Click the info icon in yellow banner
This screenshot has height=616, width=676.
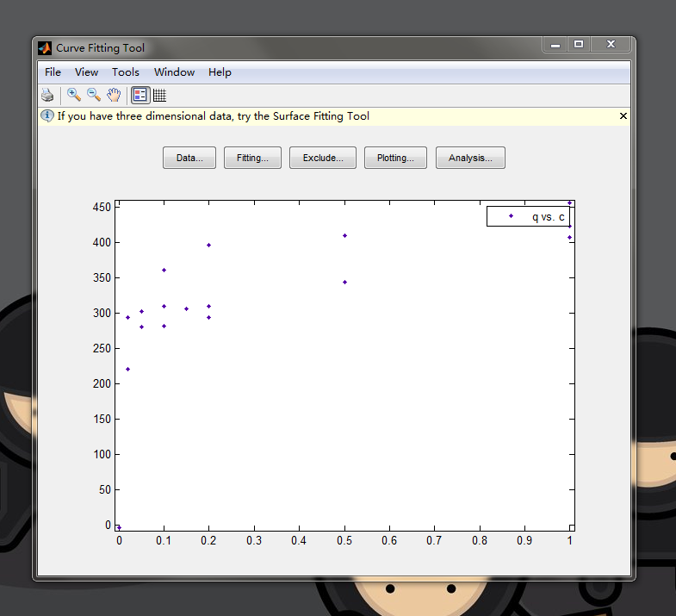pyautogui.click(x=47, y=115)
